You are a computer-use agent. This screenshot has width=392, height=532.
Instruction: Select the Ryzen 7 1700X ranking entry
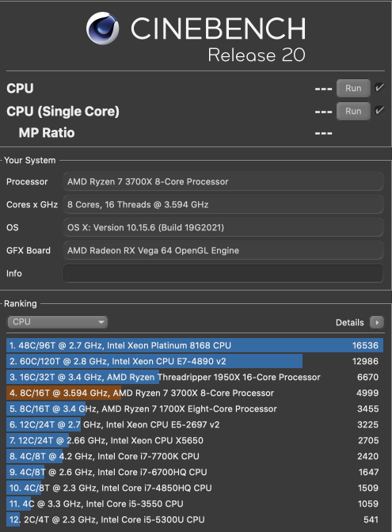coord(195,408)
